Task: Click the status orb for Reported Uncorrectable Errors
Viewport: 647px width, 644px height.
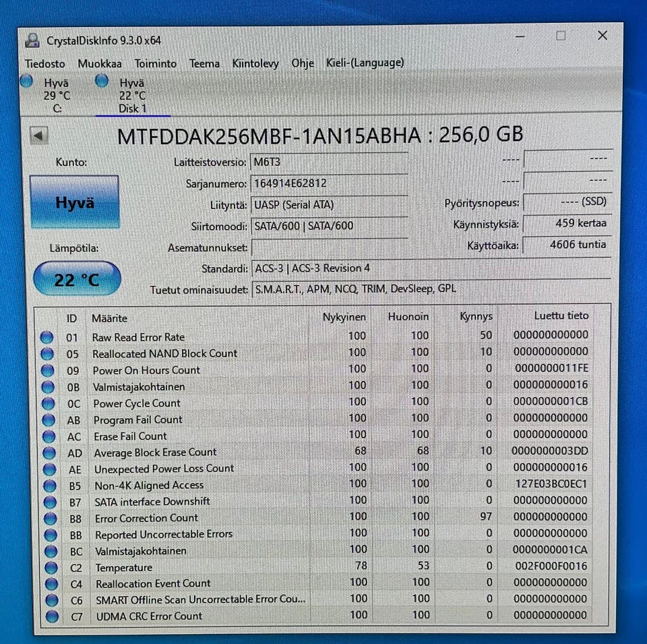Action: [x=51, y=535]
